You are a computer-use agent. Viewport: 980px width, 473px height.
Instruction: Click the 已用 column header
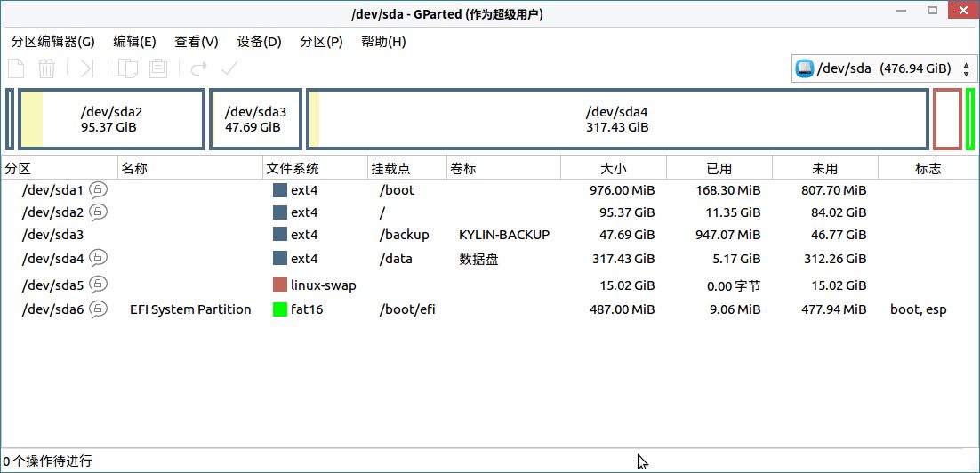pyautogui.click(x=719, y=169)
